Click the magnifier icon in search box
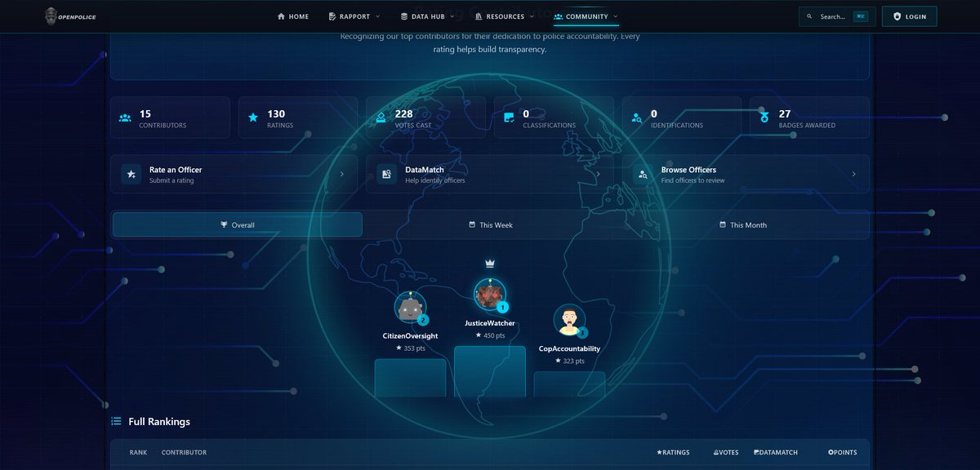980x470 pixels. click(x=810, y=16)
